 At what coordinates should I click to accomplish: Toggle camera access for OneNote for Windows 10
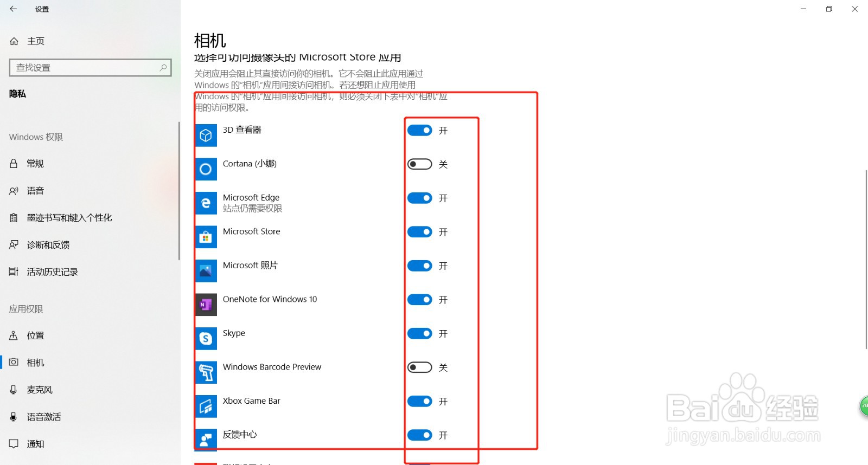tap(420, 300)
